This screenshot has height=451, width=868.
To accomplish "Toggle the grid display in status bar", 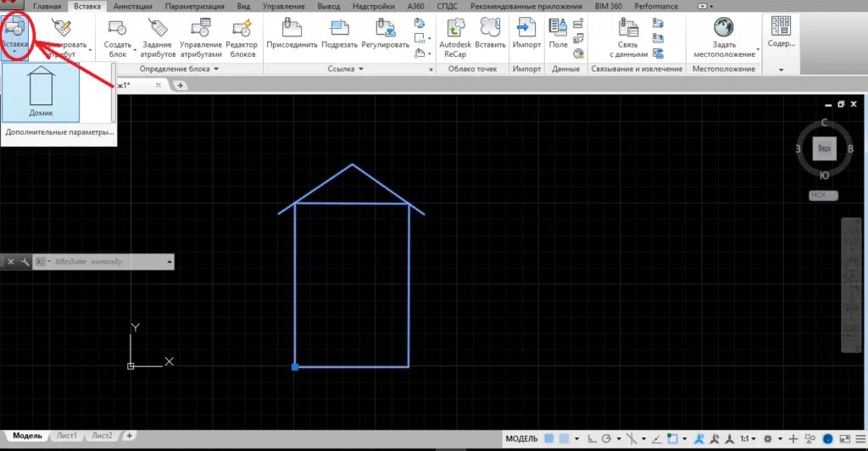I will [548, 439].
